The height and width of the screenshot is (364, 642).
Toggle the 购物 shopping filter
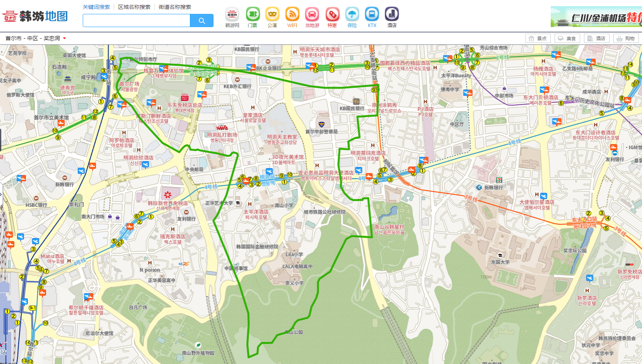click(x=626, y=38)
